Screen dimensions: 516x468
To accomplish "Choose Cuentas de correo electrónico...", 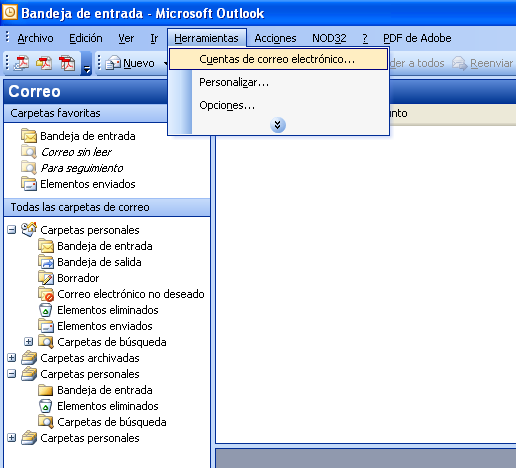I will click(278, 59).
